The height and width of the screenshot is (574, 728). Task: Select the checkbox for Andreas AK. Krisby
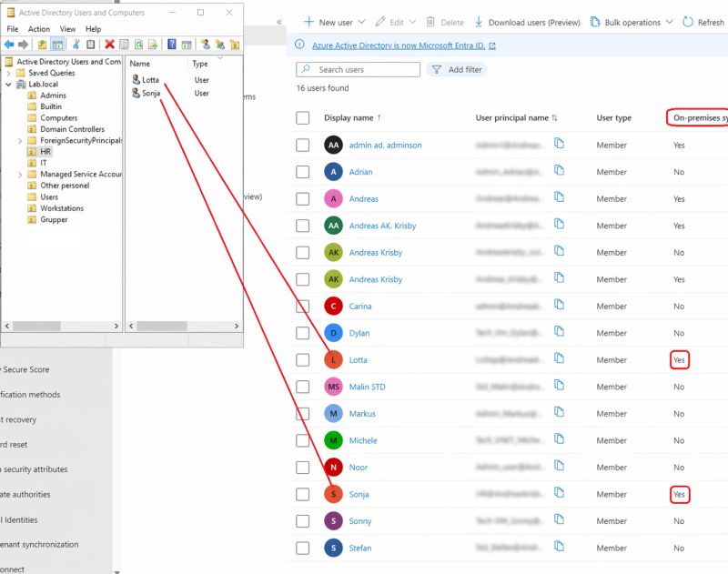[x=303, y=226]
